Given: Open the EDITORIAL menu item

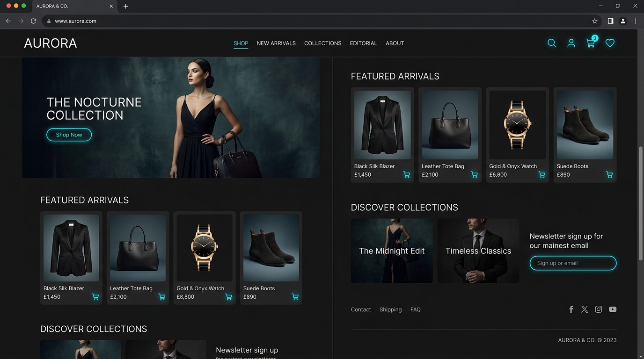Looking at the screenshot, I should point(364,43).
